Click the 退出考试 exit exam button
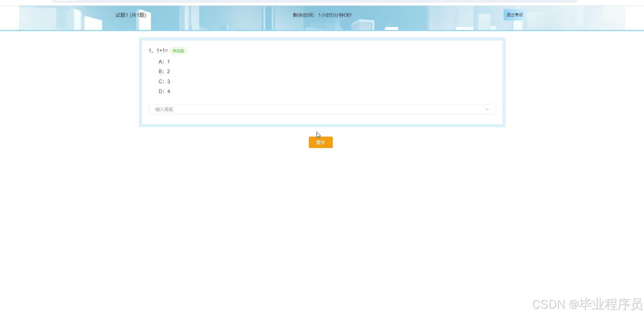Image resolution: width=644 pixels, height=315 pixels. click(514, 15)
